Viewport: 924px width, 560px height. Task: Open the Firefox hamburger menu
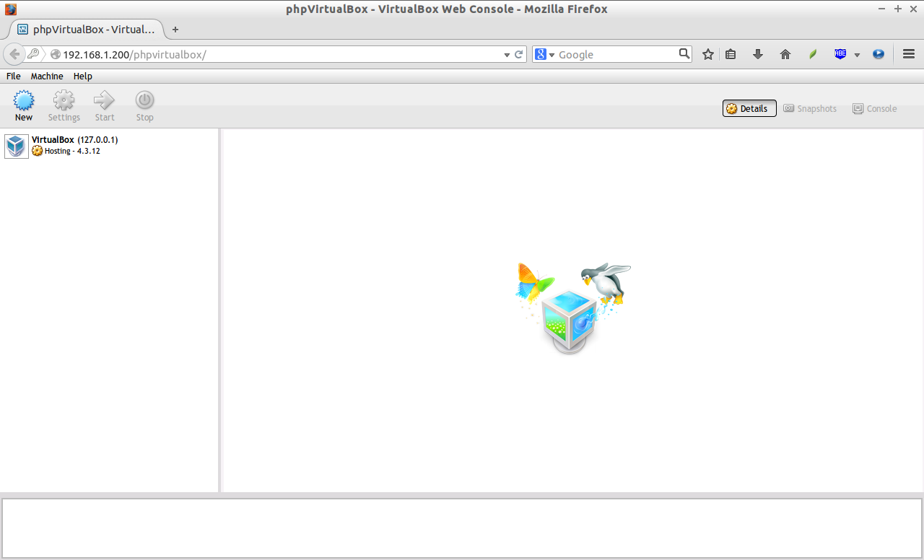(x=909, y=54)
